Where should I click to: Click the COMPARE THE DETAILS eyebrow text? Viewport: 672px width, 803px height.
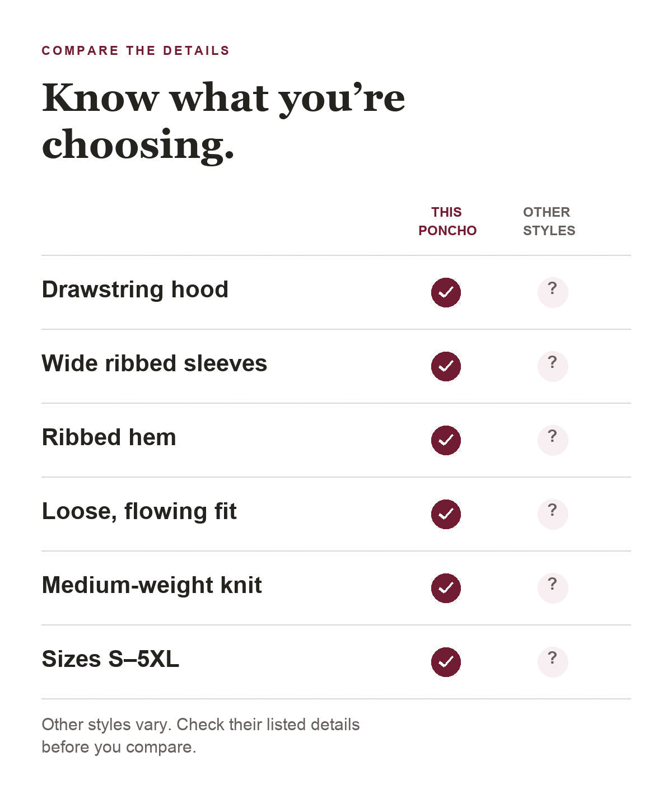pyautogui.click(x=136, y=50)
